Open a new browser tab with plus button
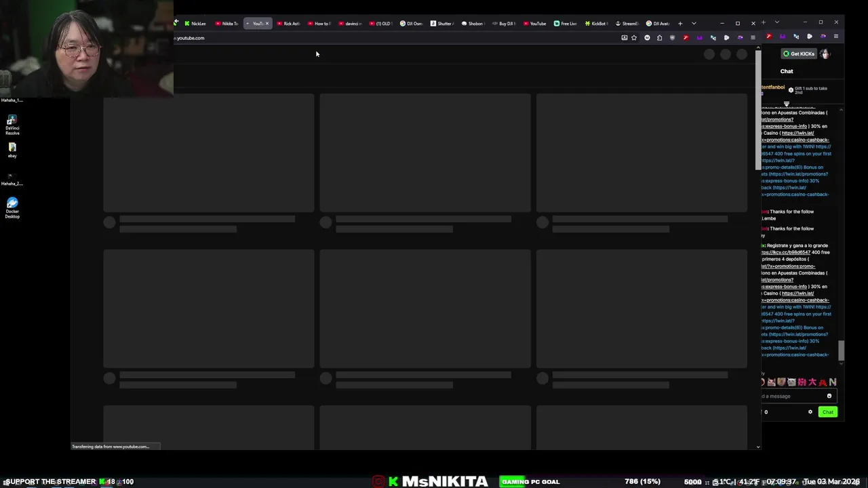The height and width of the screenshot is (488, 868). [x=680, y=24]
